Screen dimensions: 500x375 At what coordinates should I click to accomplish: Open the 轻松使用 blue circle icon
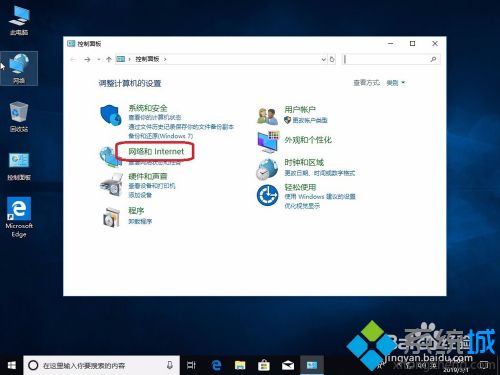[x=267, y=195]
